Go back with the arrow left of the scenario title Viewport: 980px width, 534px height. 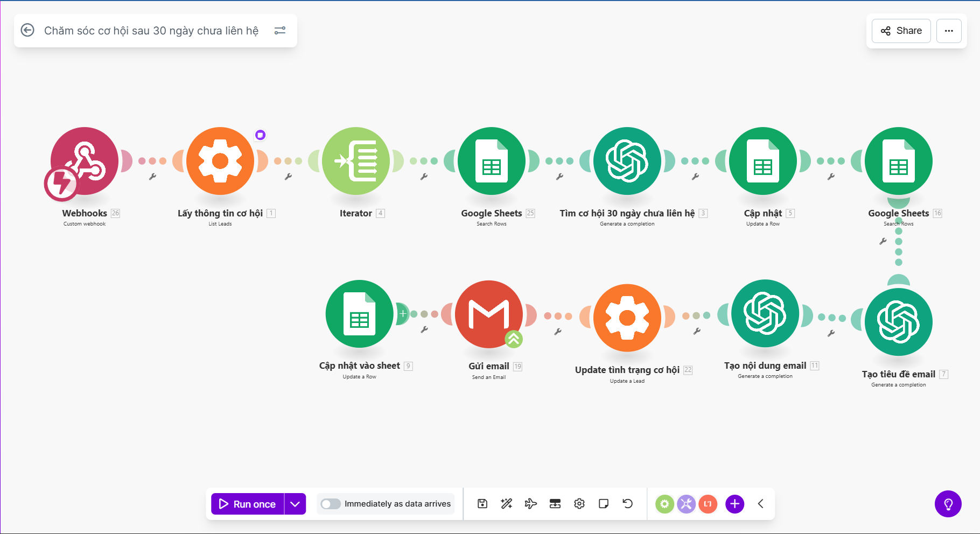coord(27,30)
